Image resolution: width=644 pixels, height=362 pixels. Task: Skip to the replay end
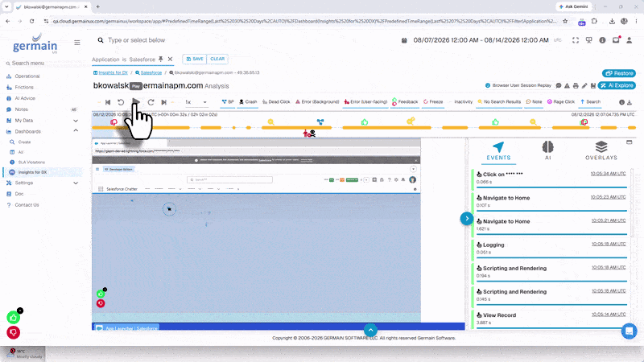tap(163, 102)
